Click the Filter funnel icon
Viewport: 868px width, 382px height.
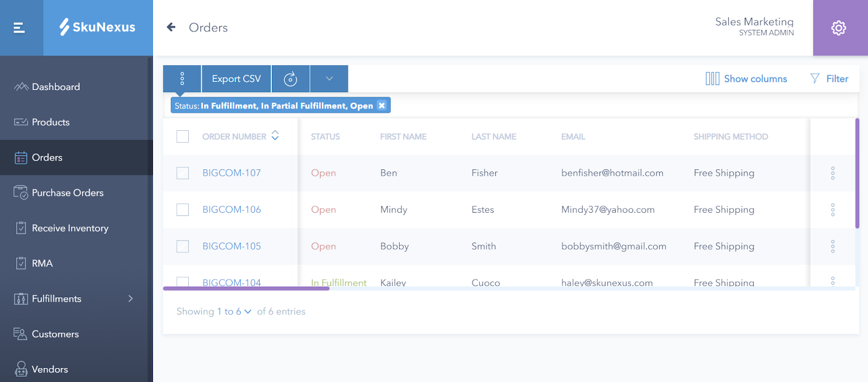[x=815, y=79]
